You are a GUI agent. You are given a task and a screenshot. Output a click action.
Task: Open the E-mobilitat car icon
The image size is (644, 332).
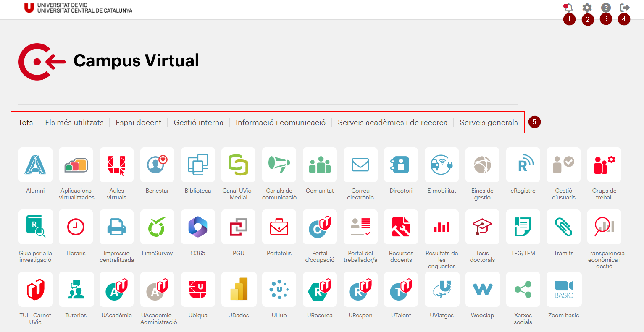(x=442, y=165)
